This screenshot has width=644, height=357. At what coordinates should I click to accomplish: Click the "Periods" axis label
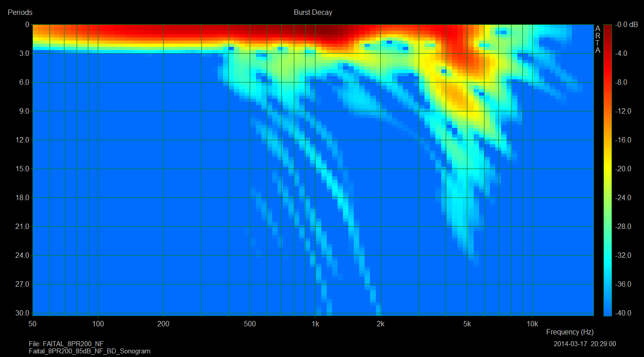[x=20, y=13]
